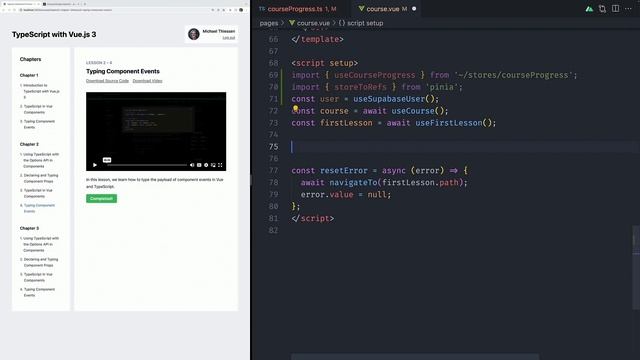Toggle picture-in-picture on the video
The image size is (640, 360).
click(x=213, y=165)
